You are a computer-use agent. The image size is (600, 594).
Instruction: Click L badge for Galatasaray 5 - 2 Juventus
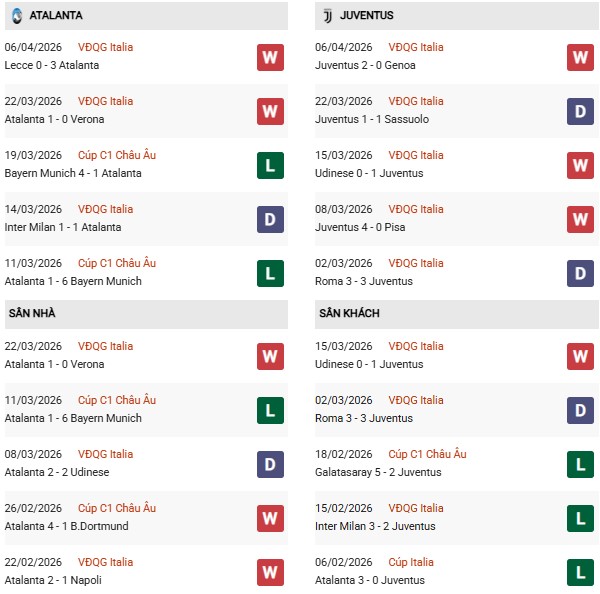581,464
